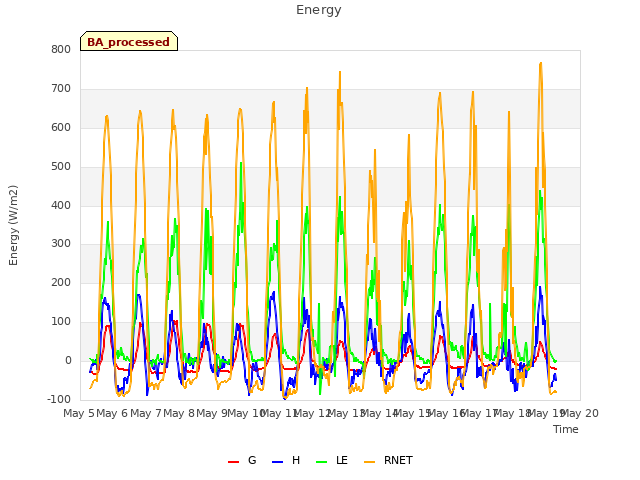
Task: Click the tallest LE peak on May 10
Action: tap(241, 163)
